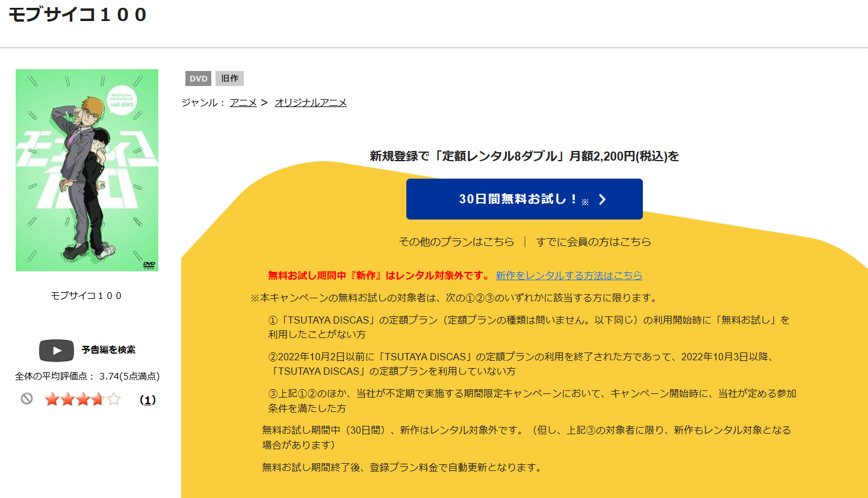Click the arrow inside the free trial button
868x498 pixels.
pos(602,199)
